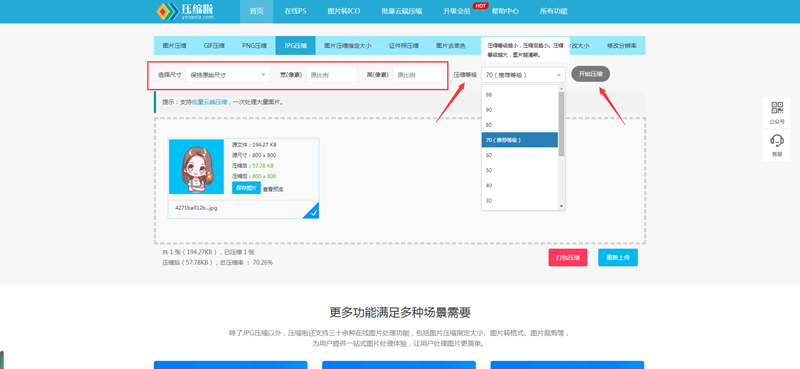Open the 选择尺寸 dropdown showing 保持原始尺寸

(x=228, y=75)
